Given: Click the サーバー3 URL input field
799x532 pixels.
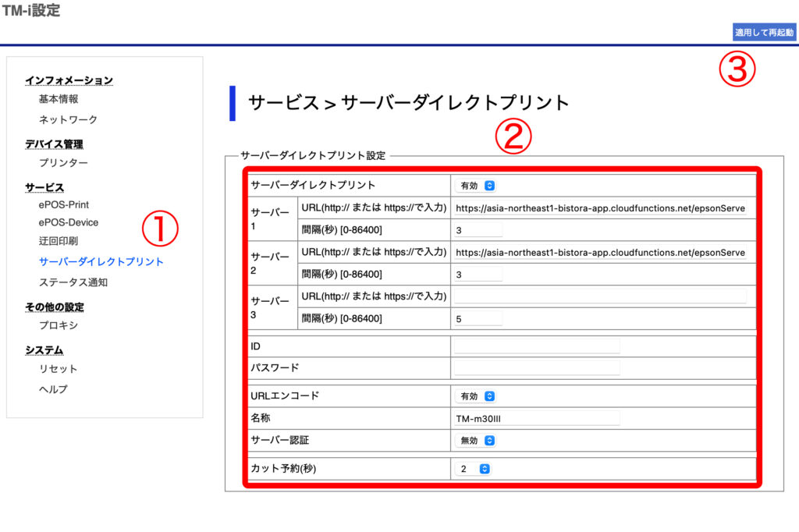Looking at the screenshot, I should coord(601,296).
